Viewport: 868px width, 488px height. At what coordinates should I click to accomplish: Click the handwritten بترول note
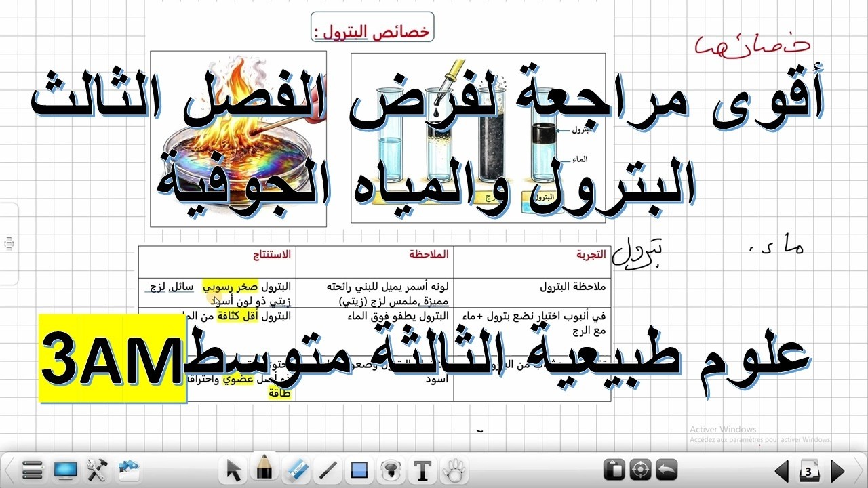pos(637,253)
